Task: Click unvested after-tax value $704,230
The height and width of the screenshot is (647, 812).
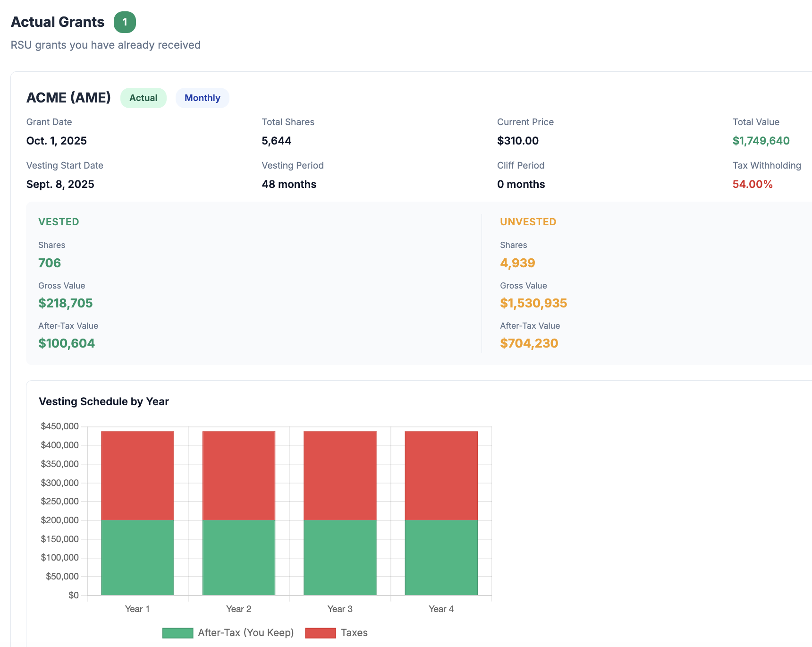Action: click(x=529, y=343)
